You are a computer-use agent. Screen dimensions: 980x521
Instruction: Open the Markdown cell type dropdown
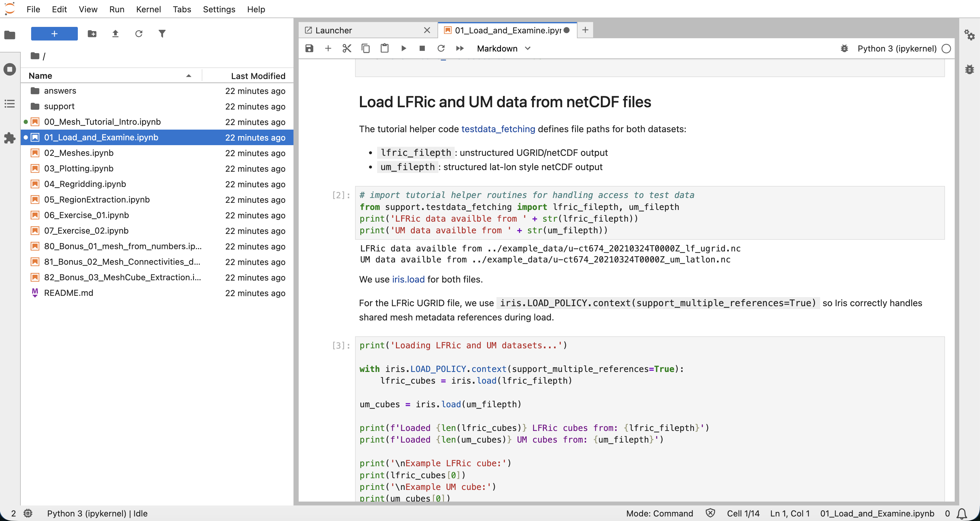pos(504,49)
